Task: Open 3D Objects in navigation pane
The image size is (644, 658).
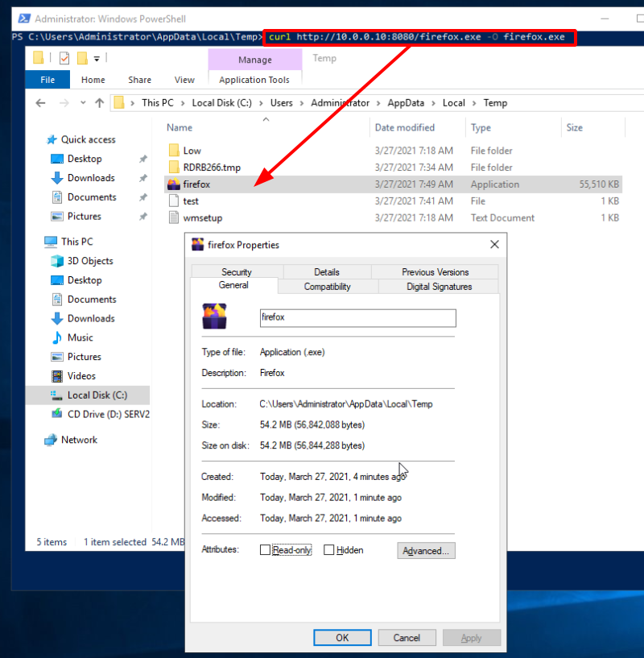Action: click(x=90, y=261)
